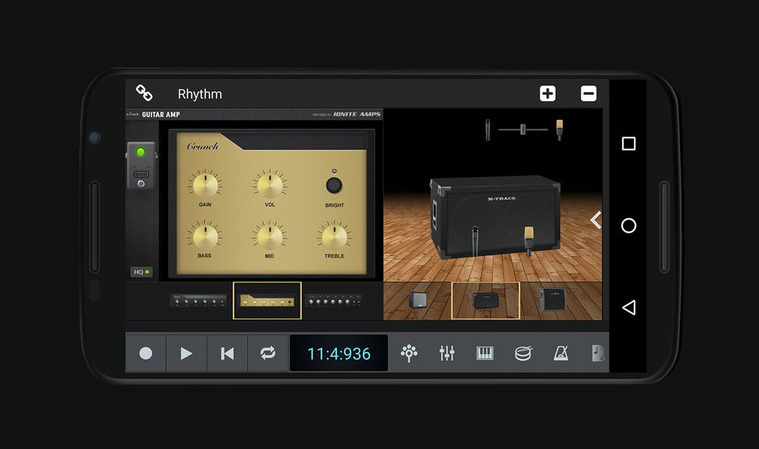Click the Ignite Amps logo text
The height and width of the screenshot is (449, 759).
click(357, 115)
